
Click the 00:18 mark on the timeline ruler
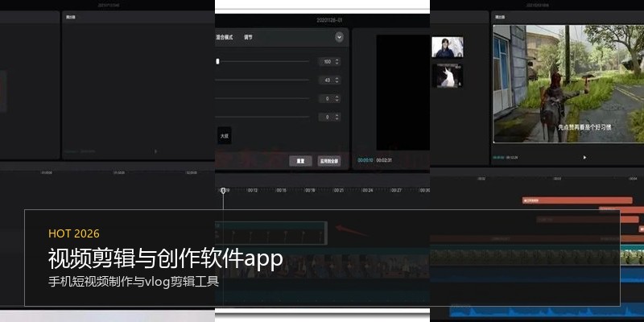310,190
